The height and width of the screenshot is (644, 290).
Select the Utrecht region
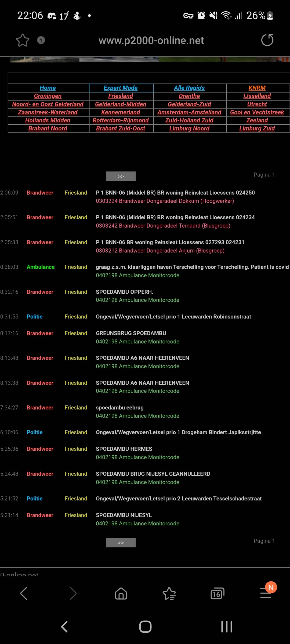coord(257,104)
